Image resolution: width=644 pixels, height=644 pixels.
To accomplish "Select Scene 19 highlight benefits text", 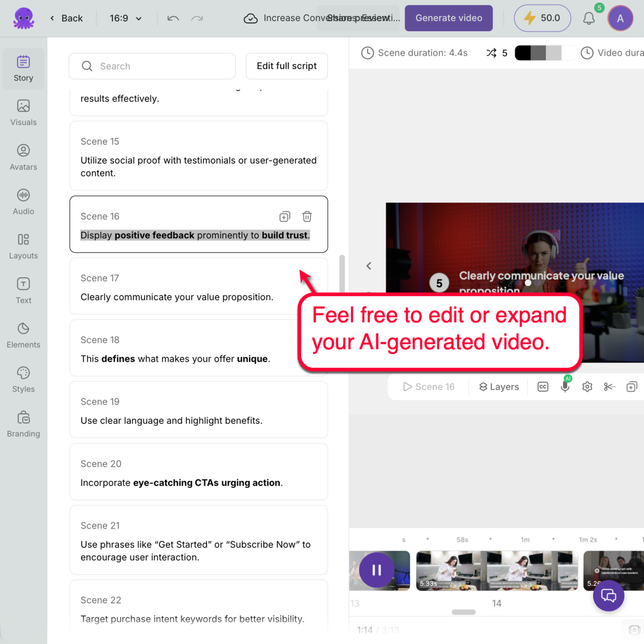I will 171,421.
